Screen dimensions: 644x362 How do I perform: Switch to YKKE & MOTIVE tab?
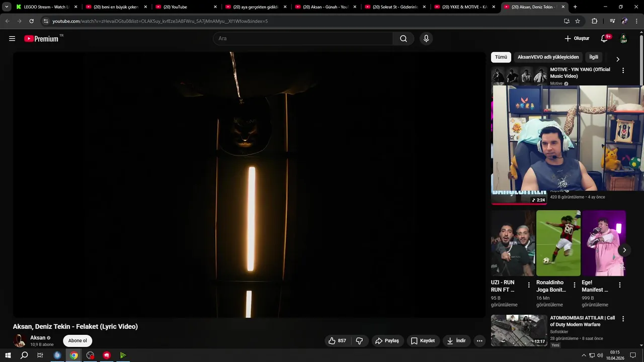465,7
